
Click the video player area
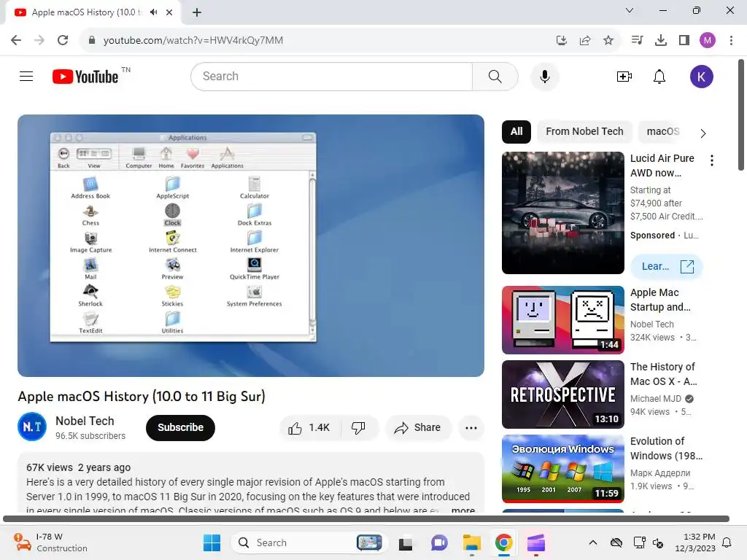(251, 246)
